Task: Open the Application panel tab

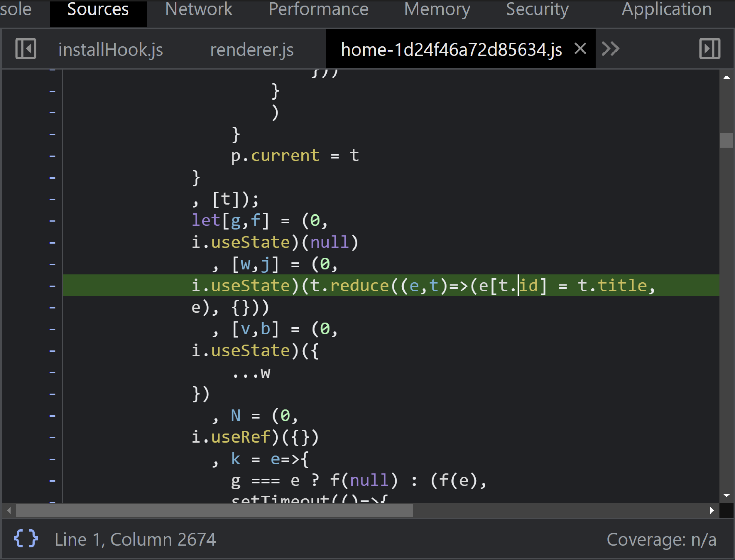Action: tap(666, 9)
